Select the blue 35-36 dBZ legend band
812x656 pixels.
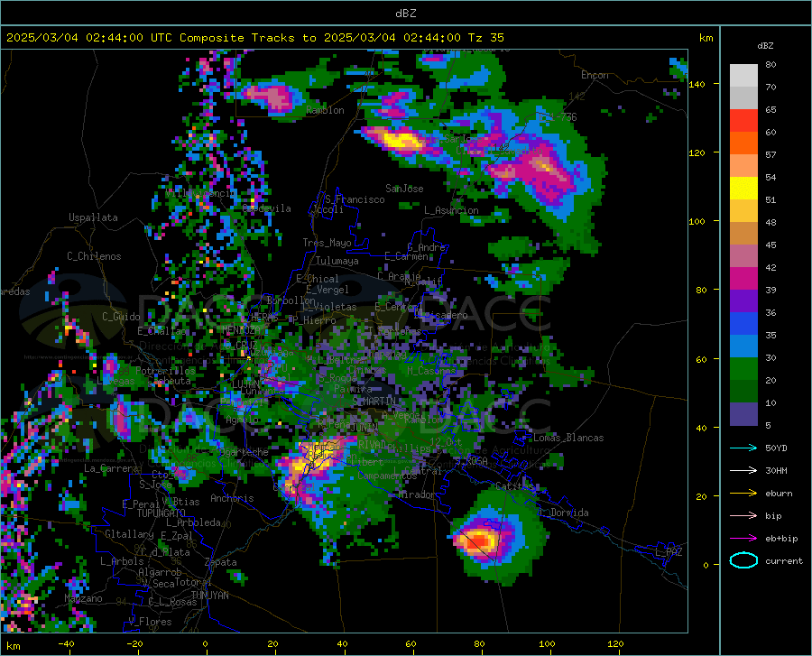(x=743, y=324)
